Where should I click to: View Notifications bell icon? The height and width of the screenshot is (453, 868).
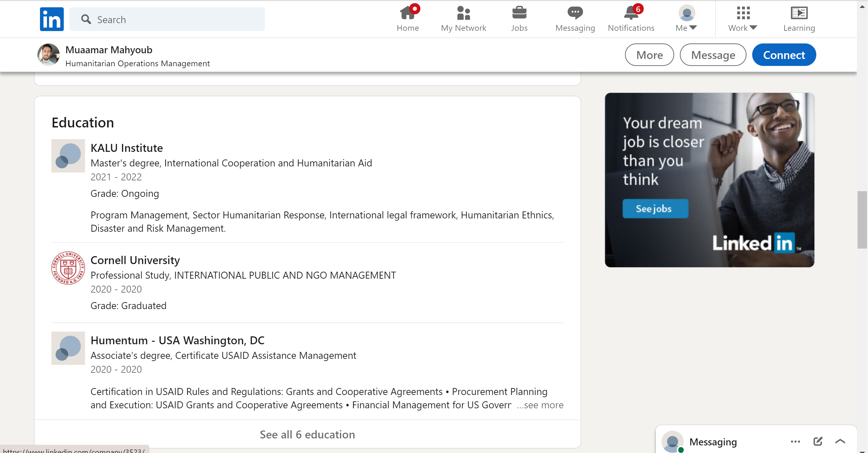tap(631, 13)
